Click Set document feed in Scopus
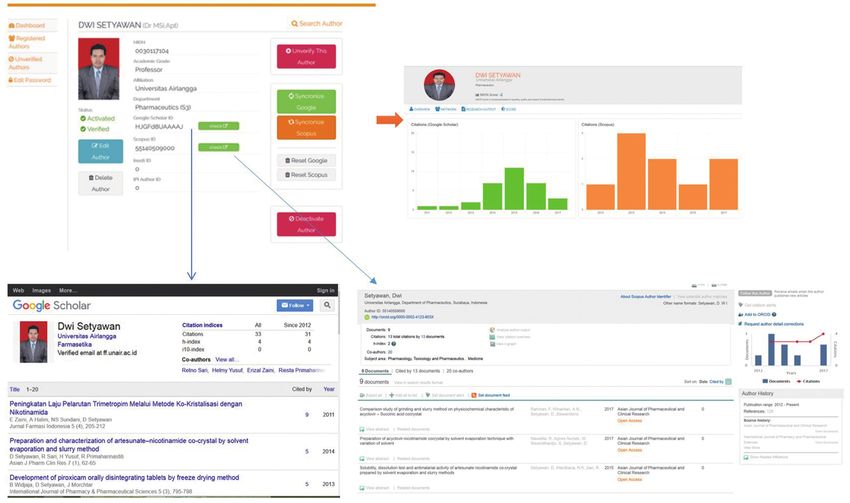Screen dimensions: 850x503 coord(491,395)
